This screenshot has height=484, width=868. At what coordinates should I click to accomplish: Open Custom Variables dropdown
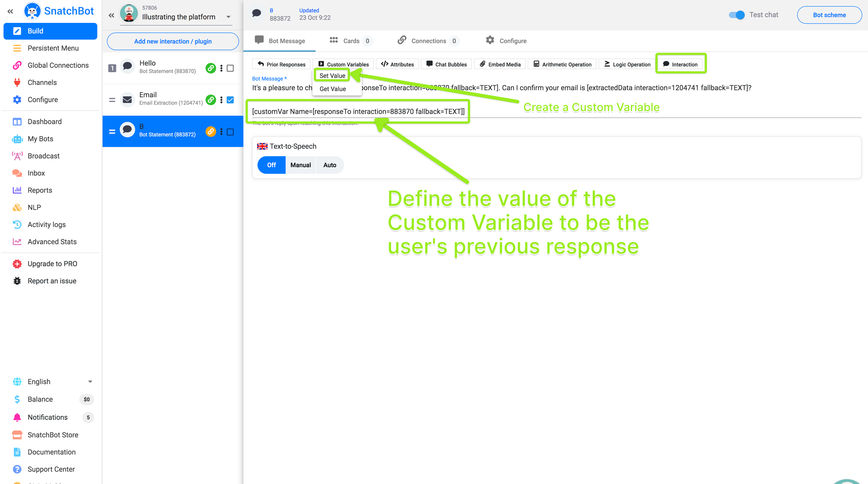[x=343, y=64]
